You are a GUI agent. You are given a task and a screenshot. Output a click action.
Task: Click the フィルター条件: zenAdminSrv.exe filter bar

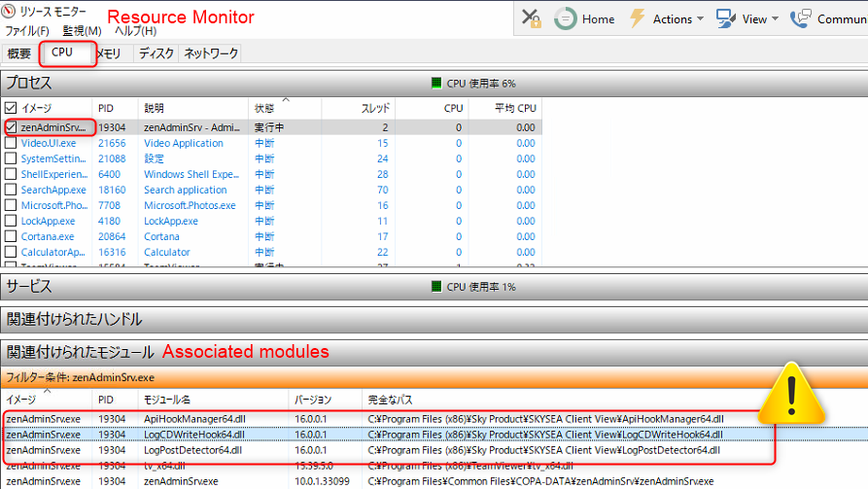tap(434, 377)
